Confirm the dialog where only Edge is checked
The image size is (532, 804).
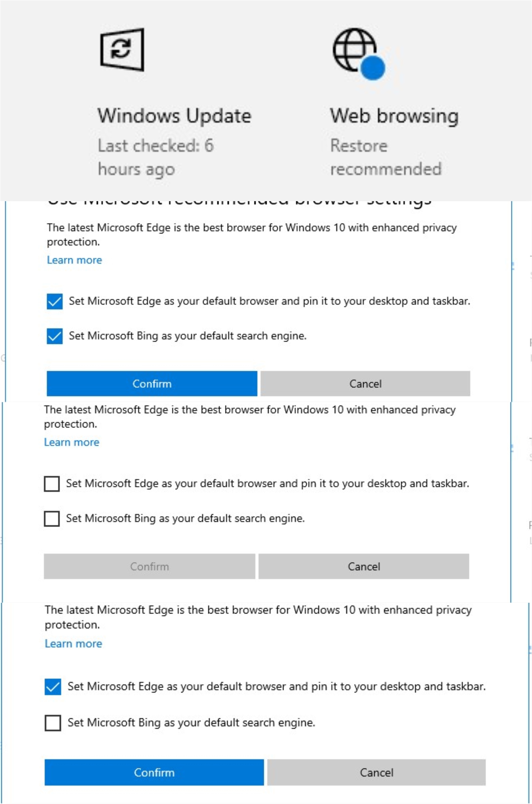(x=154, y=773)
